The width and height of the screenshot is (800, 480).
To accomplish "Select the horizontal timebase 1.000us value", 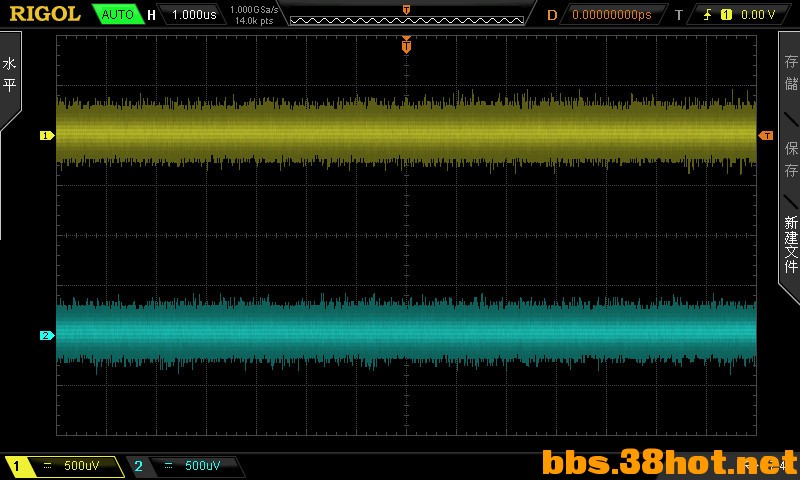I will pos(194,15).
